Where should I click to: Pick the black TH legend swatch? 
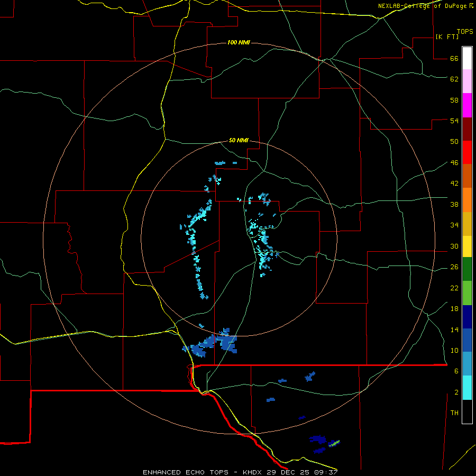point(467,411)
